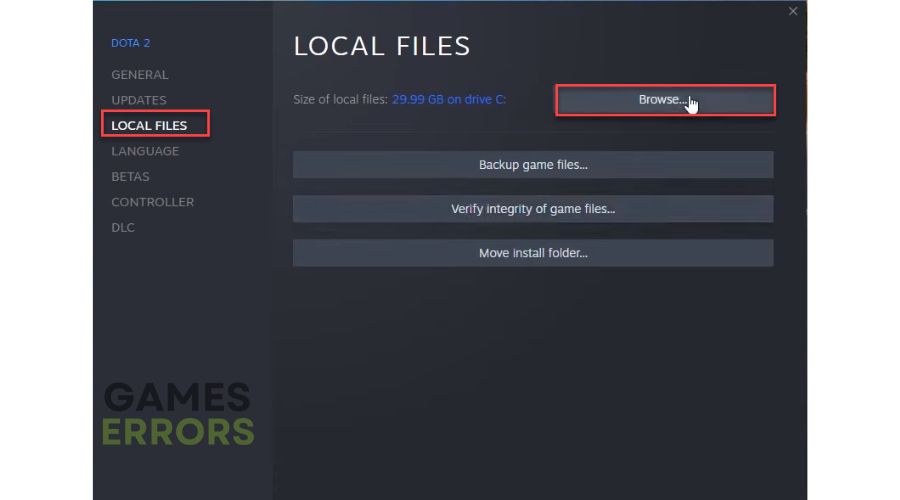Click the GAMES watermark word
Image resolution: width=900 pixels, height=500 pixels.
(177, 397)
